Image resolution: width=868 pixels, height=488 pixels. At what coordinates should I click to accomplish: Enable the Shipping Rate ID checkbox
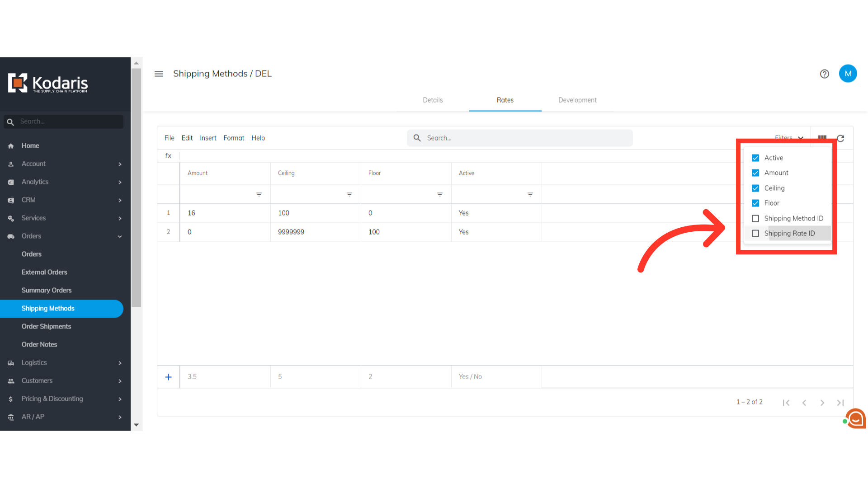pyautogui.click(x=755, y=234)
